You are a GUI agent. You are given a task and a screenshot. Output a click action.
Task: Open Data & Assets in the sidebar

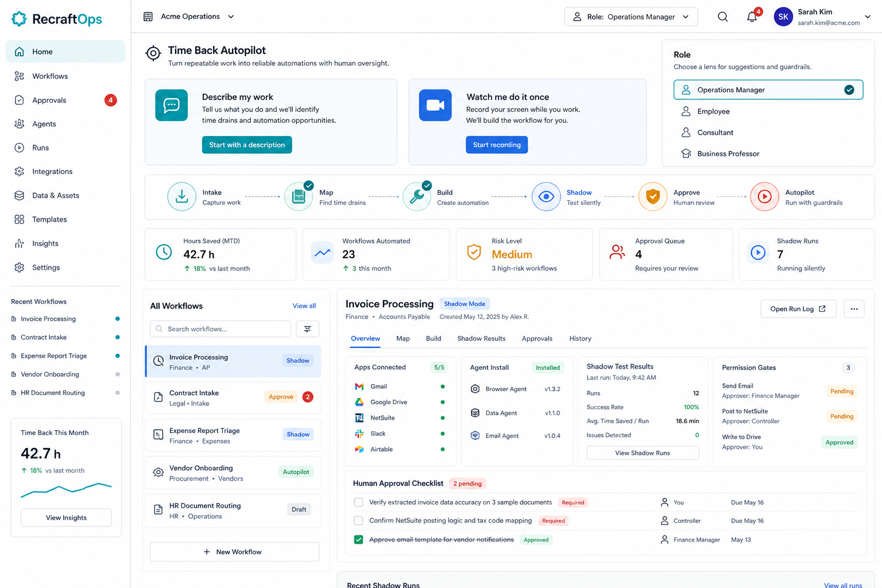click(65, 196)
